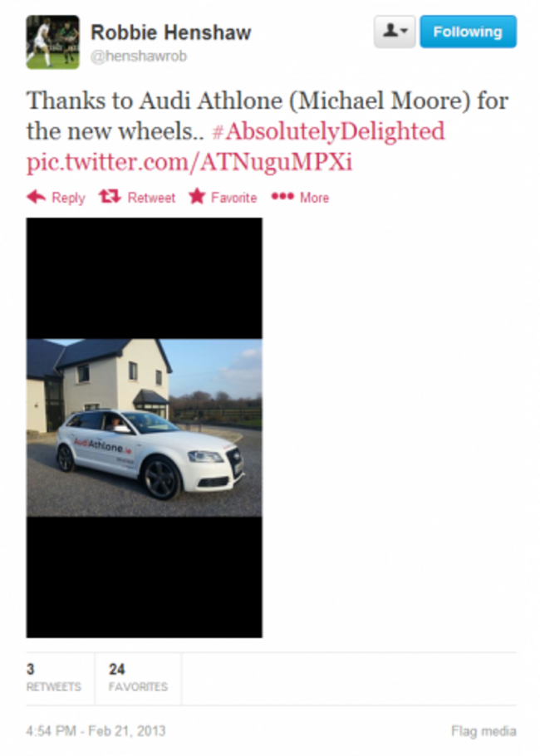Open the @henshawrob handle
Viewport: 540px width, 756px height.
tap(139, 56)
